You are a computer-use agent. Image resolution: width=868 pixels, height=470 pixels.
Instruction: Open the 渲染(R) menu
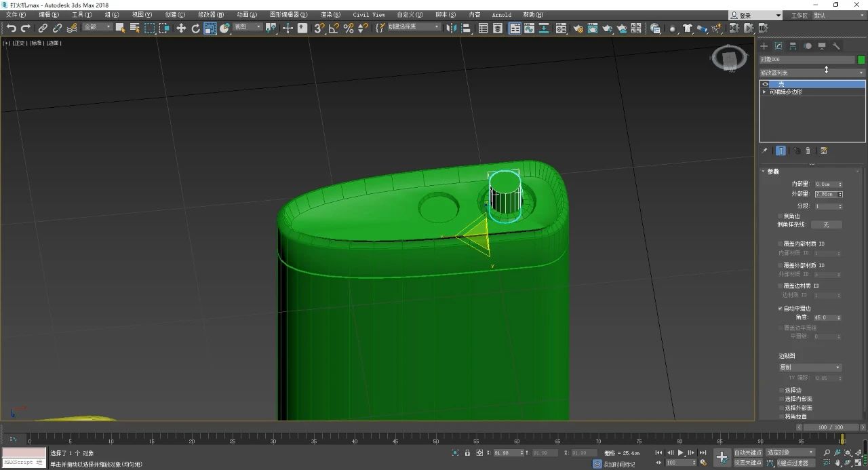(x=330, y=14)
